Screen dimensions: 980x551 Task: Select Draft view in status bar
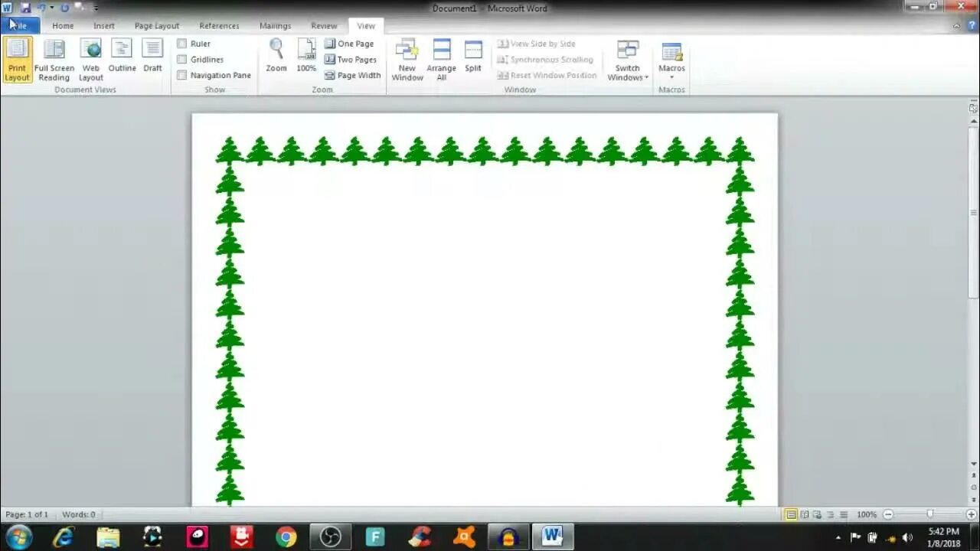[x=843, y=515]
